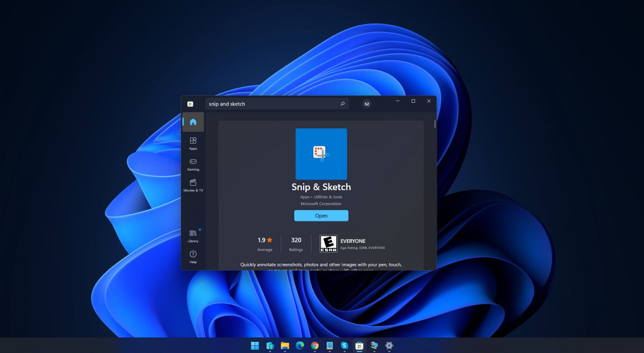The height and width of the screenshot is (353, 644).
Task: Click the Snip & Sketch app icon
Action: (x=321, y=154)
